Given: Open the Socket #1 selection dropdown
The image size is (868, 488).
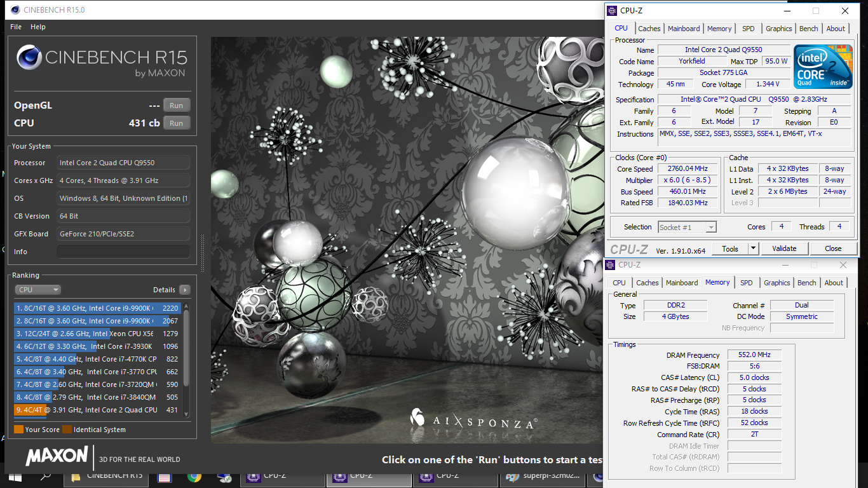Looking at the screenshot, I should click(x=688, y=227).
